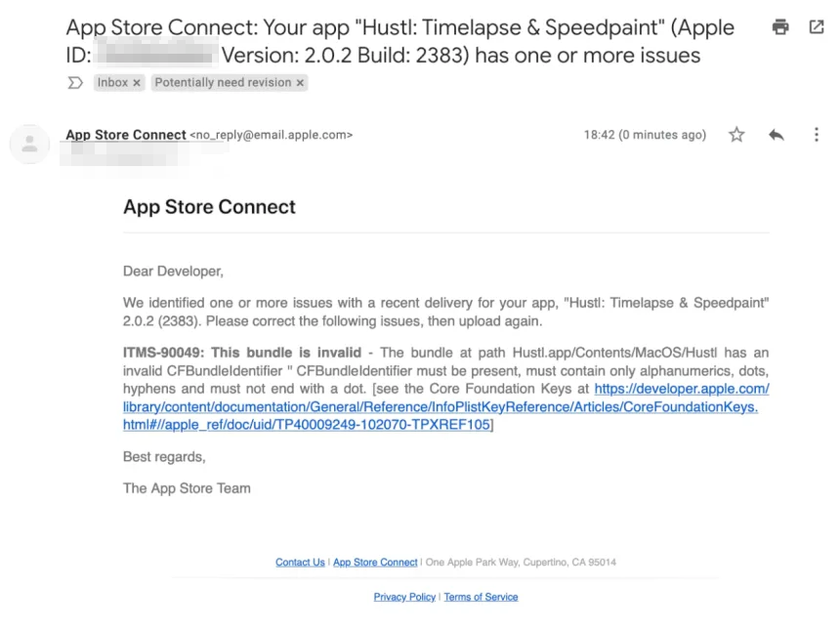
Task: Open the Core Foundation Keys developer.apple.com link
Action: (445, 406)
